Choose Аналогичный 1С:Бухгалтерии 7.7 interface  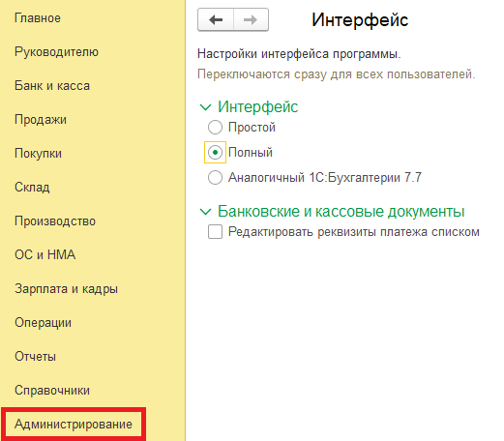(x=215, y=177)
